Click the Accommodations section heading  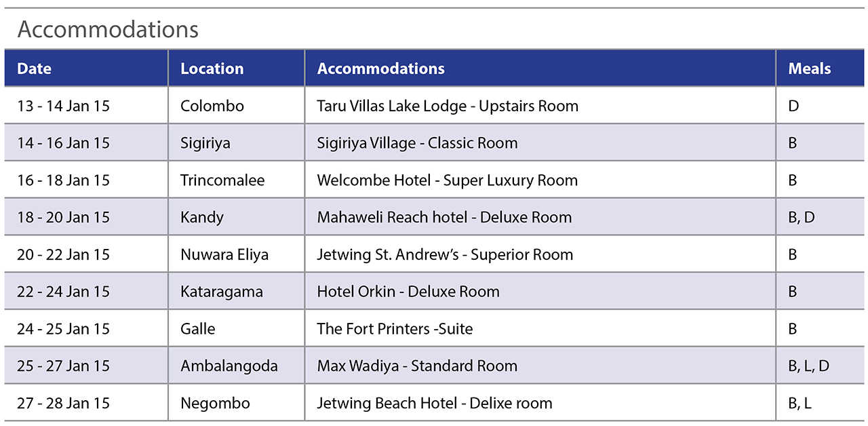pyautogui.click(x=108, y=30)
